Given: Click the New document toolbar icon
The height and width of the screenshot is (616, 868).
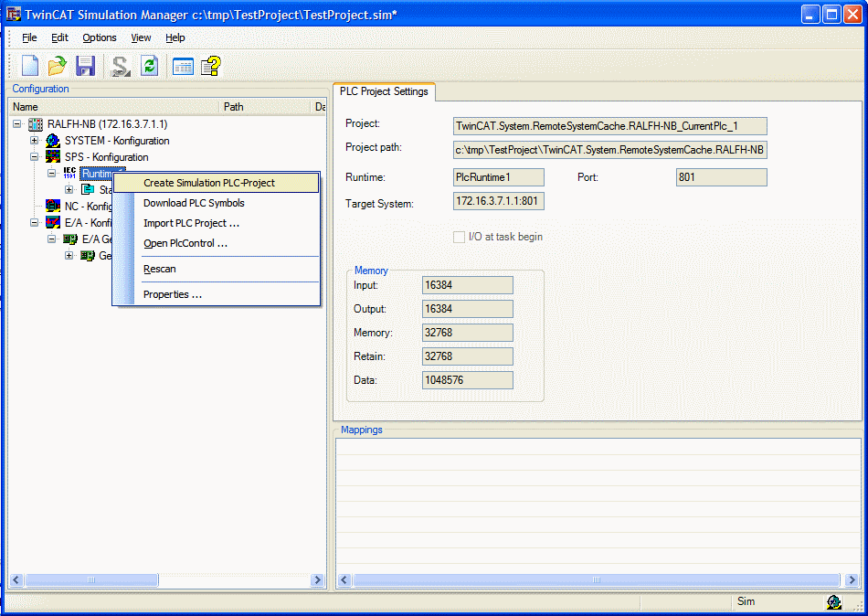Looking at the screenshot, I should coord(30,66).
